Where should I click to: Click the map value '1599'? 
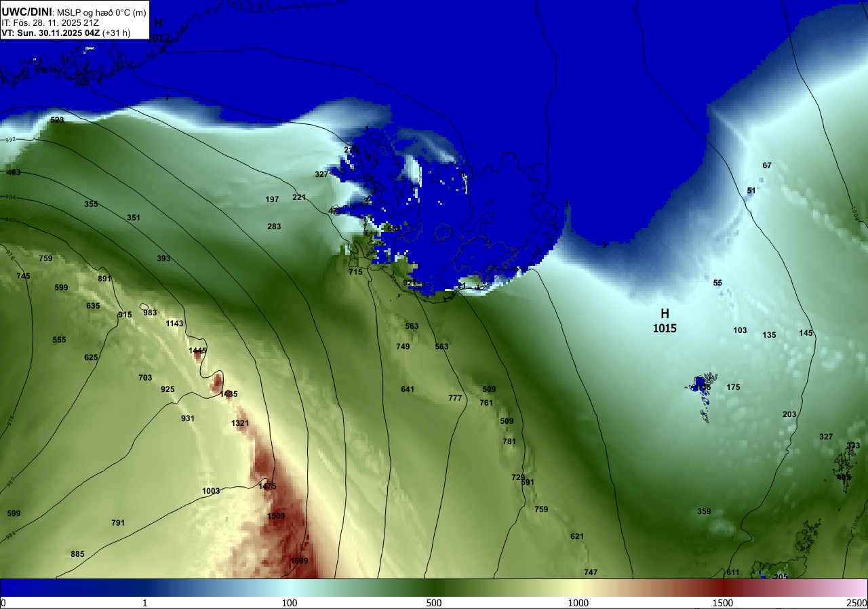tap(299, 561)
